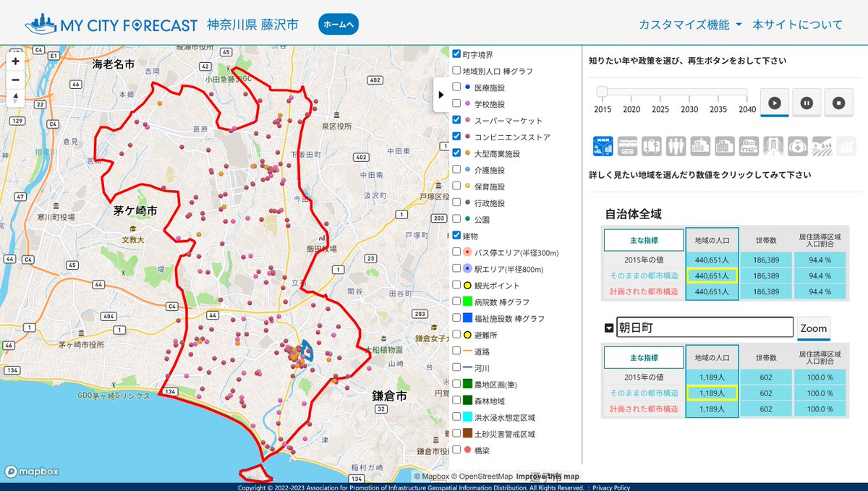Screen dimensions: 868x491
Task: Click the 朝日町 district input field
Action: 705,328
